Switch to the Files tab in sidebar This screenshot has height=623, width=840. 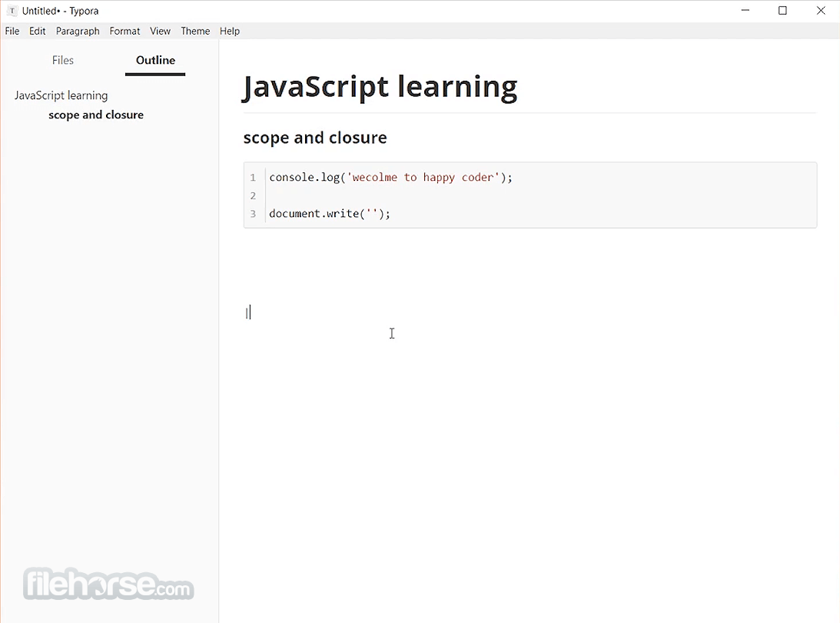63,60
